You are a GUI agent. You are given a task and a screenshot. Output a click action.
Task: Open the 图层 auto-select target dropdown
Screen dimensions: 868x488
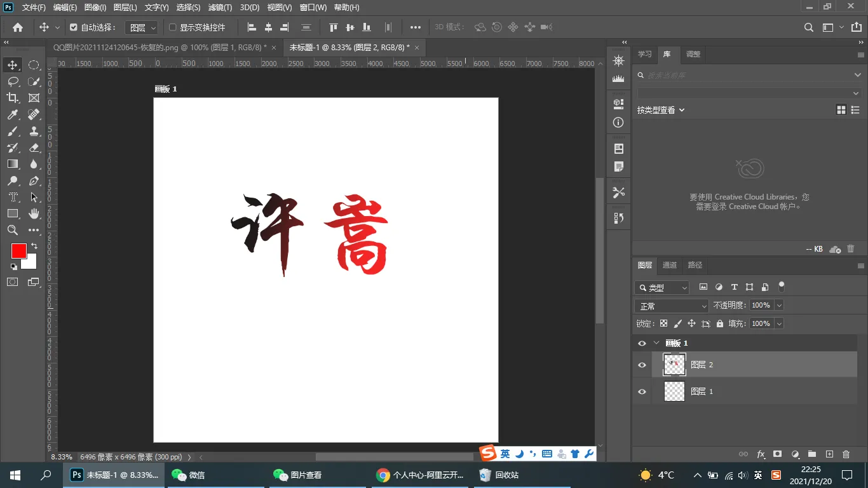point(141,28)
